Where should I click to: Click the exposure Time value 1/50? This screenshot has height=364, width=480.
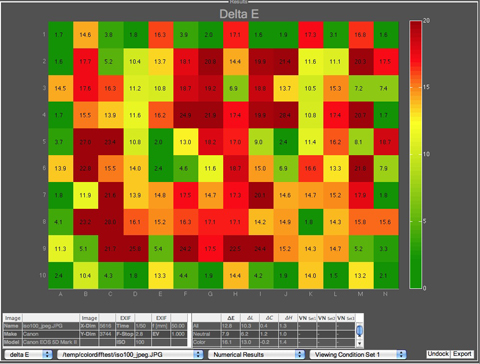143,326
